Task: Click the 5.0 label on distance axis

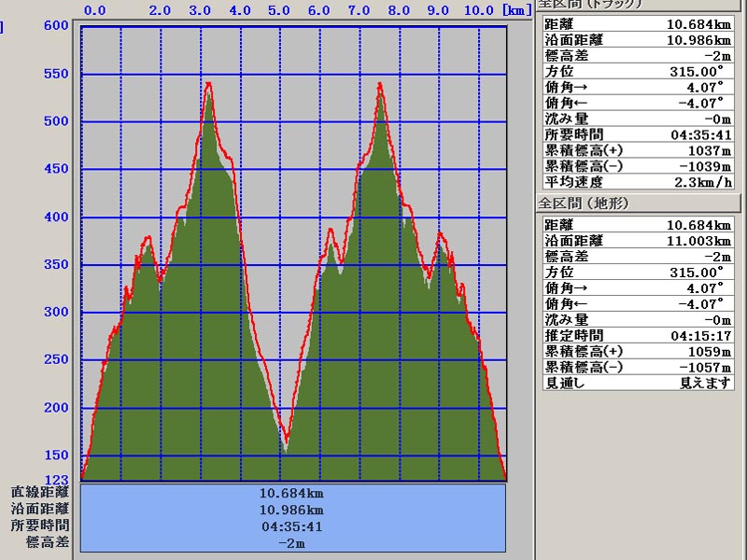Action: click(x=278, y=10)
